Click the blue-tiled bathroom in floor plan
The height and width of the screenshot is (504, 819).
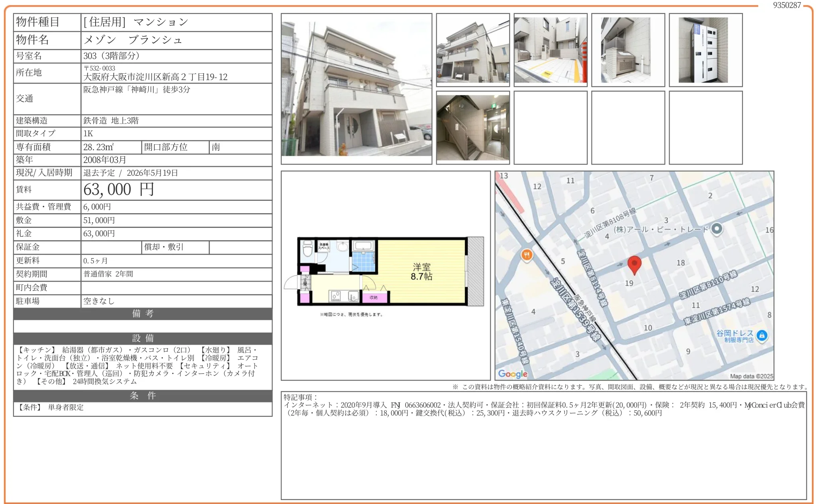coord(363,261)
